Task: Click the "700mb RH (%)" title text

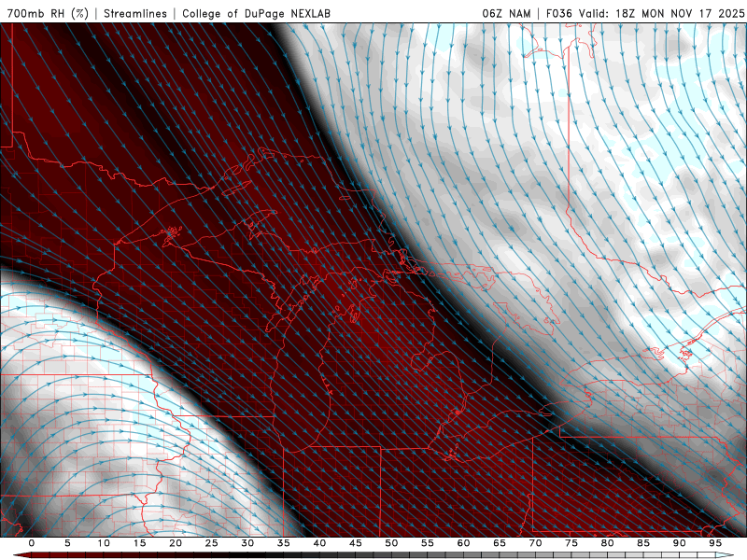Action: (x=48, y=13)
